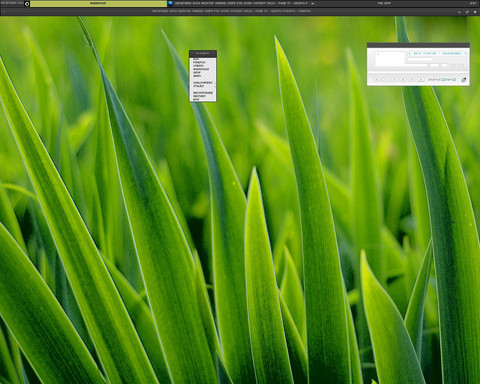Screen dimensions: 480x384
Task: Click the next track button in Audacious
Action: click(x=412, y=80)
